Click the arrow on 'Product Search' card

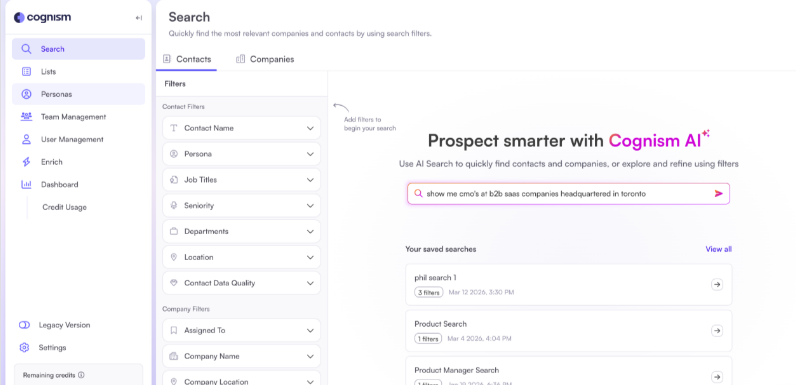[716, 331]
